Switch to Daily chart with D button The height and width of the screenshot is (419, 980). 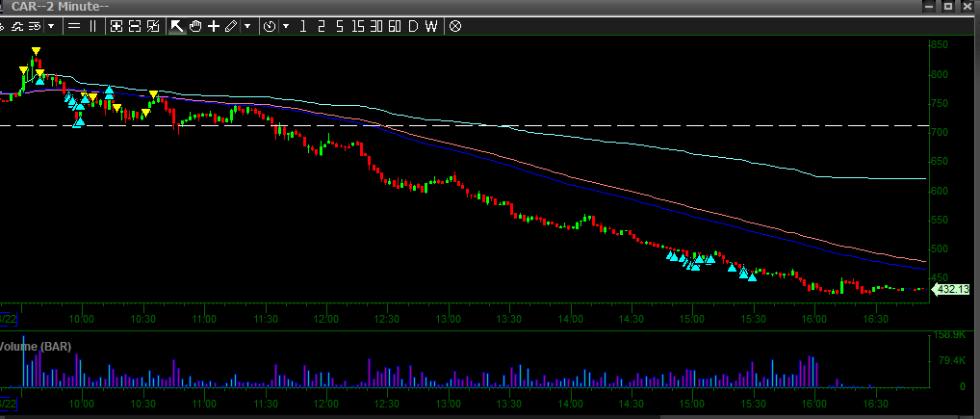(413, 26)
